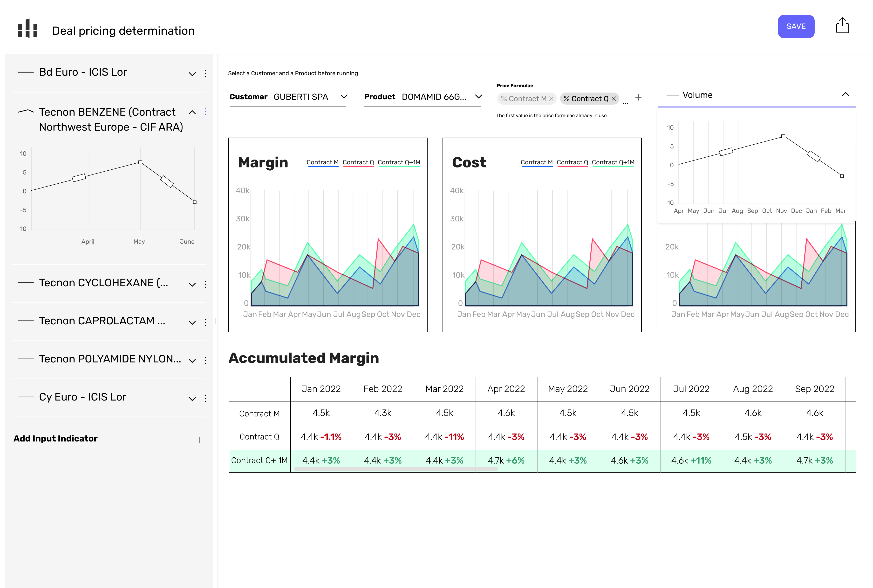Viewport: 873px width, 588px height.
Task: Click the ellipsis for more price formulae
Action: (x=625, y=102)
